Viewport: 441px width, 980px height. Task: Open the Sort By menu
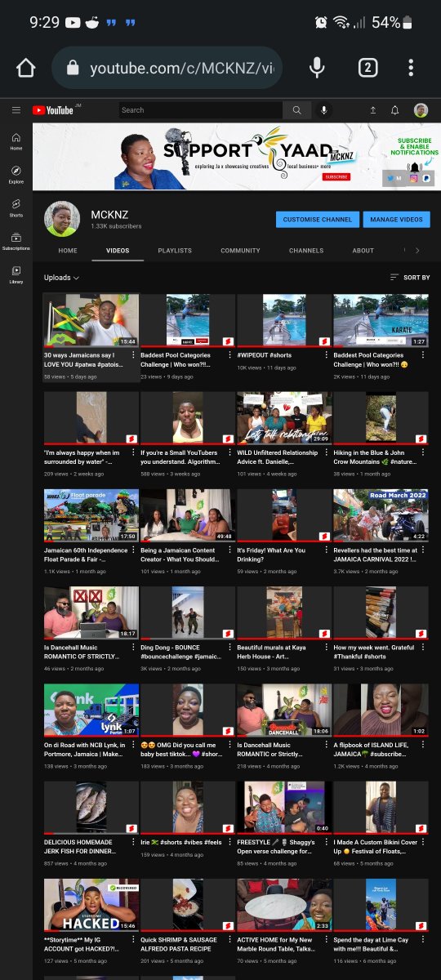pyautogui.click(x=410, y=278)
